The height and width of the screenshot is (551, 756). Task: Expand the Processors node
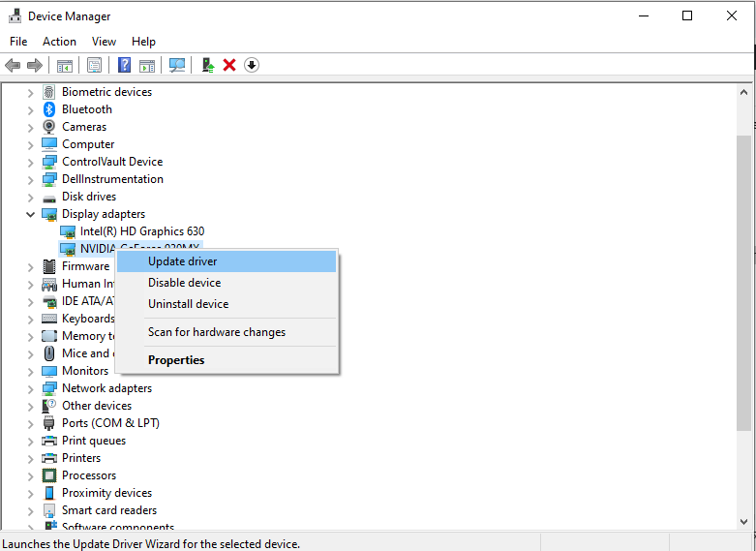[30, 476]
